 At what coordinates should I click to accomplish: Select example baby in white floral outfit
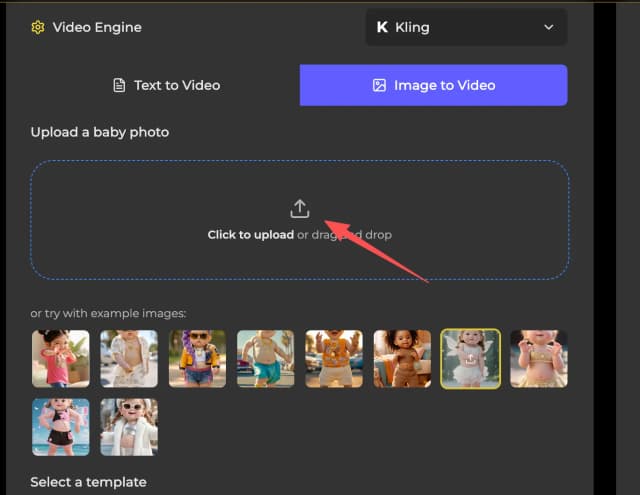pos(129,359)
